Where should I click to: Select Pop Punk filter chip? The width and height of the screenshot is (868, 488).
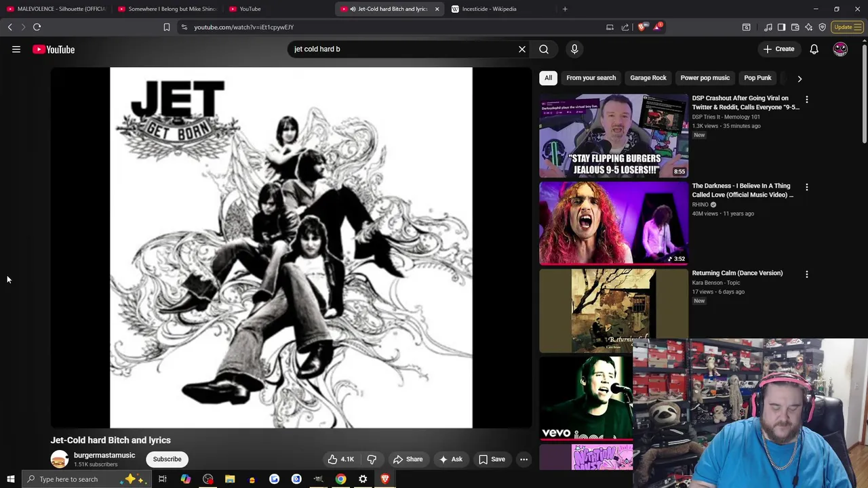click(757, 78)
